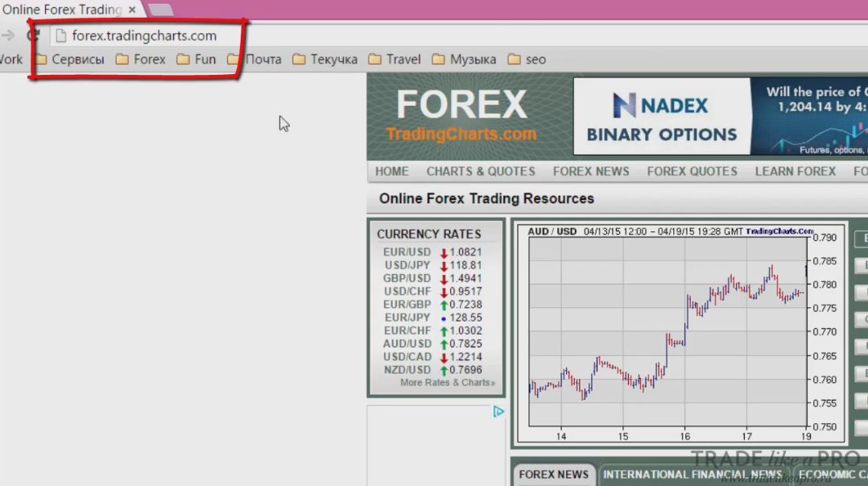Close the Online Forex Trading tab

click(x=132, y=10)
